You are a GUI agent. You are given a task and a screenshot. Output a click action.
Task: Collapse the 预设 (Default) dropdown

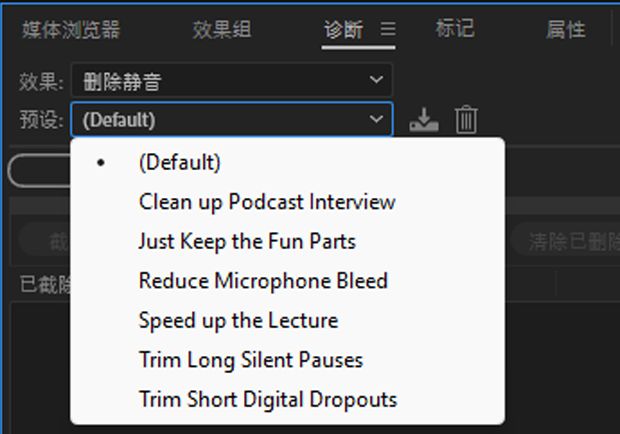(232, 119)
